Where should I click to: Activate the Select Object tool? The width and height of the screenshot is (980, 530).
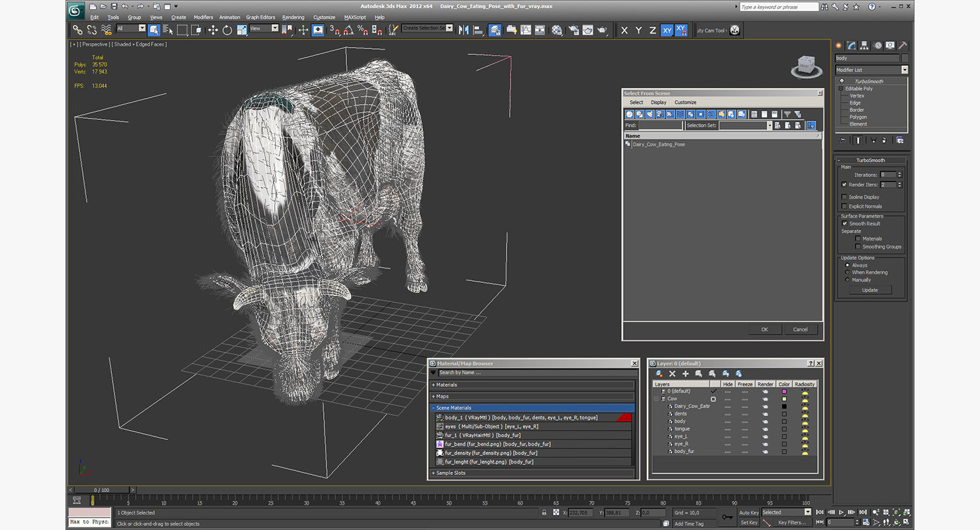pyautogui.click(x=154, y=30)
